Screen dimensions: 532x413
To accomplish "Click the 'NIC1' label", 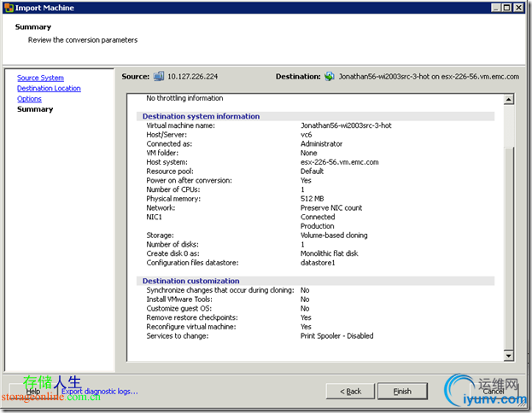I will (154, 217).
